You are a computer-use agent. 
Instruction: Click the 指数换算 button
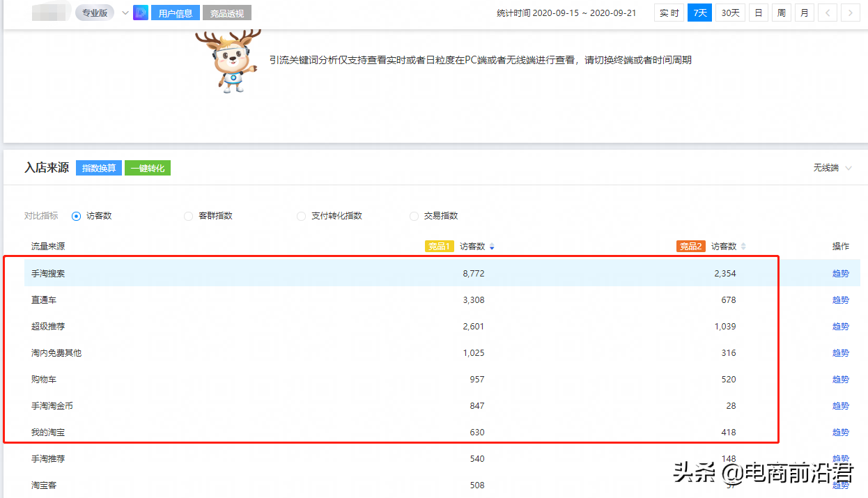99,168
